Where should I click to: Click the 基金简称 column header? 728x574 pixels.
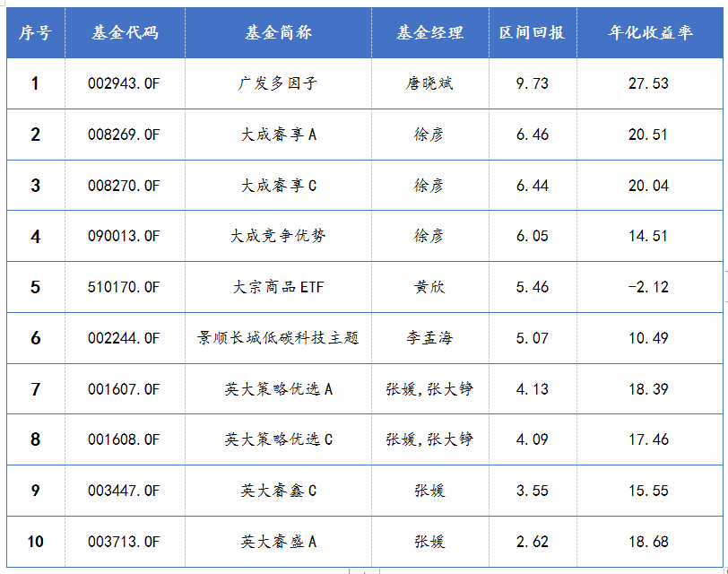(x=280, y=32)
